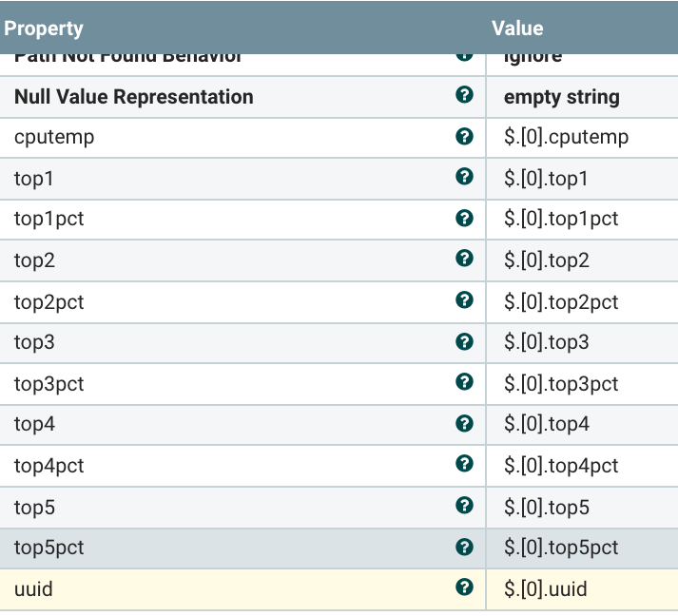Edit the uuid value field
The image size is (678, 616).
pyautogui.click(x=546, y=589)
